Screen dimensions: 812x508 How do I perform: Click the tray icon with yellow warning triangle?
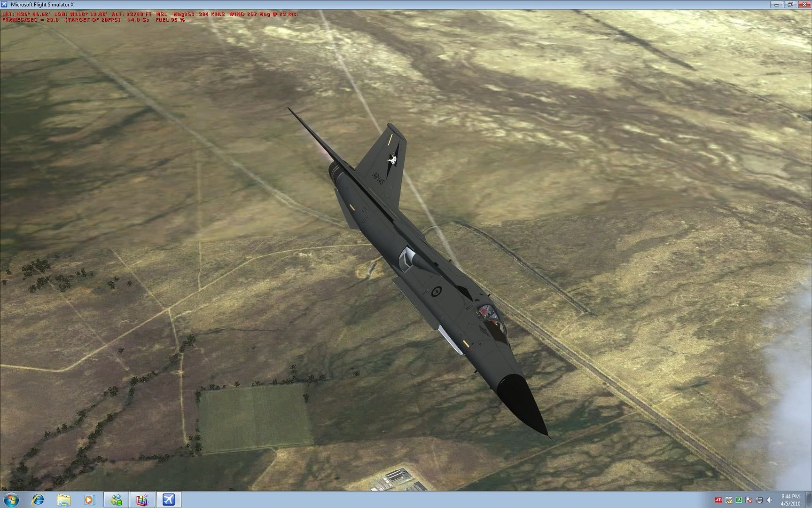pos(729,500)
